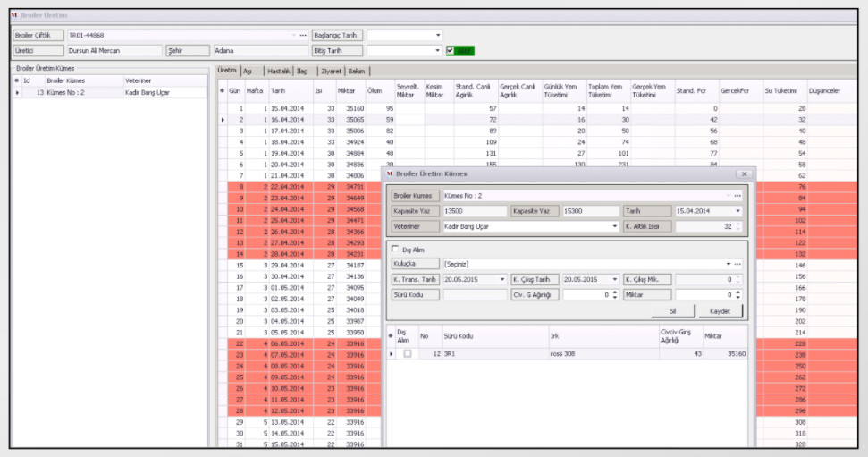The image size is (868, 457).
Task: Expand the Veteriner dropdown in the dialog
Action: coord(614,226)
